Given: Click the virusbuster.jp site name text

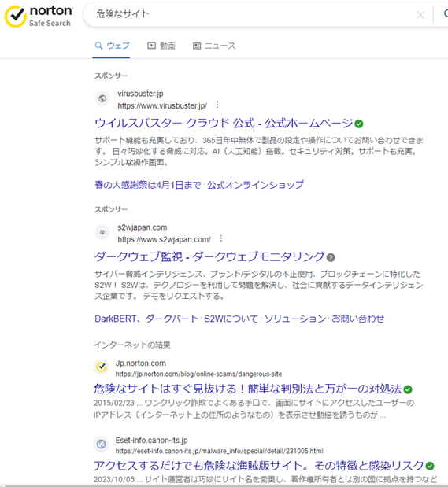Looking at the screenshot, I should click(x=140, y=94).
